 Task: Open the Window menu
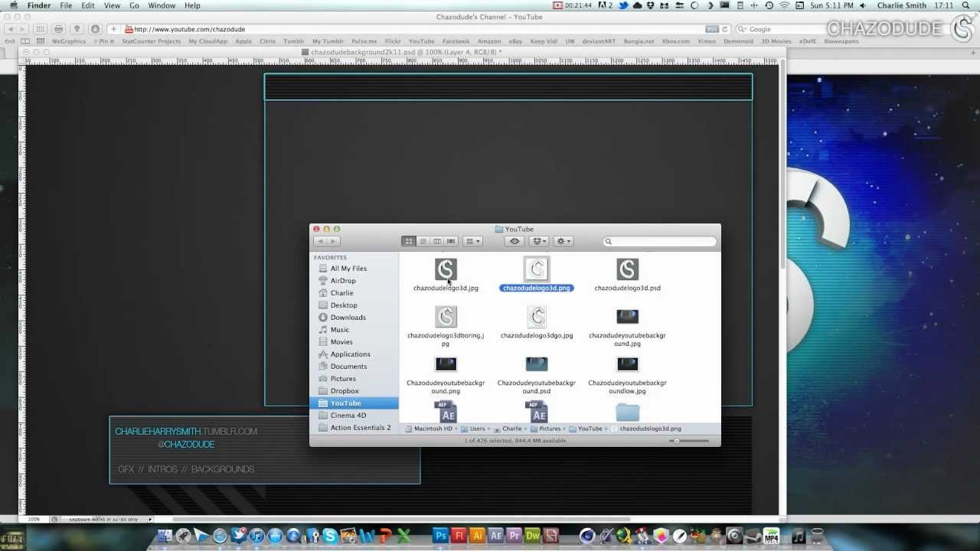tap(162, 5)
